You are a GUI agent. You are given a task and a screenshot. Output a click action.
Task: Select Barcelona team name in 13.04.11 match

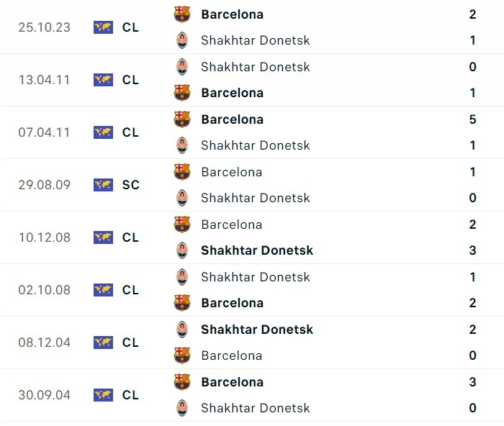[232, 93]
